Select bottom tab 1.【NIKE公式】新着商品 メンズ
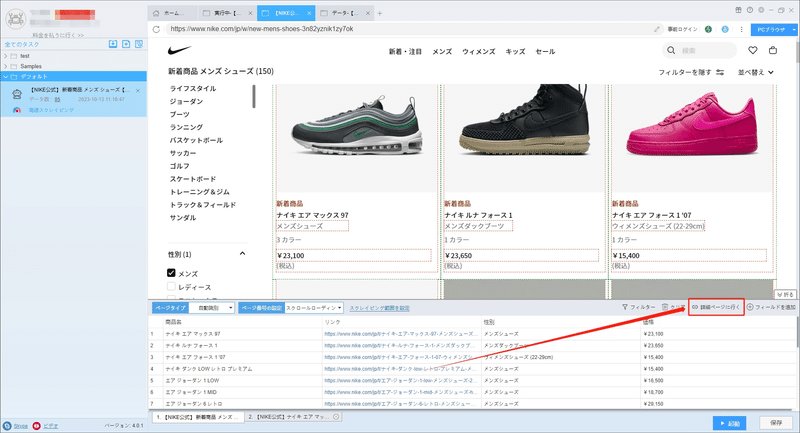 [x=198, y=417]
